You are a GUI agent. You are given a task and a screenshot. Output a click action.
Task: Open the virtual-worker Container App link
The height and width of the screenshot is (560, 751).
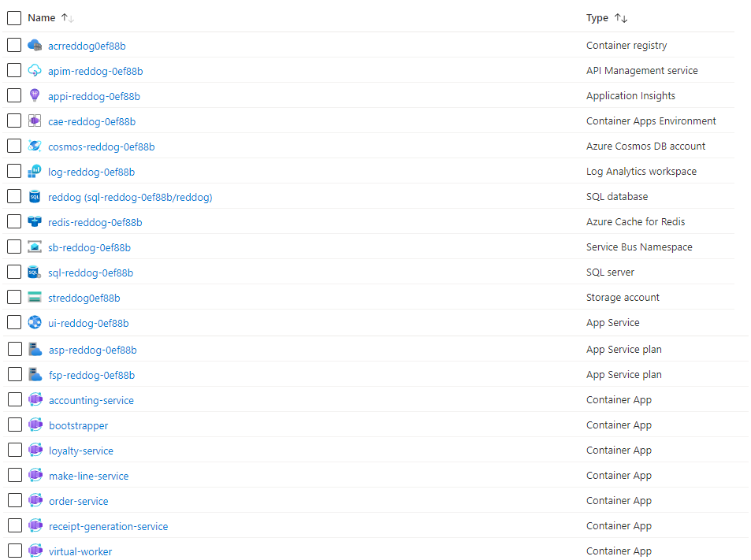(80, 551)
